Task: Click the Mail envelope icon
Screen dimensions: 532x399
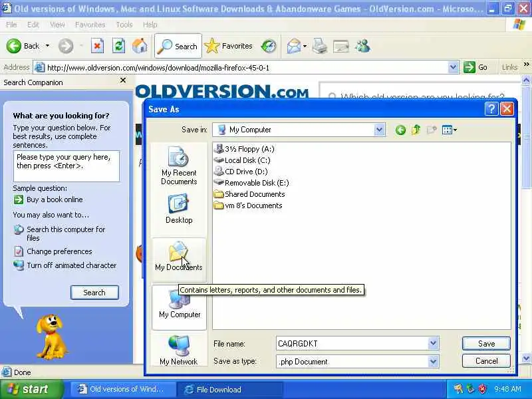Action: [294, 46]
